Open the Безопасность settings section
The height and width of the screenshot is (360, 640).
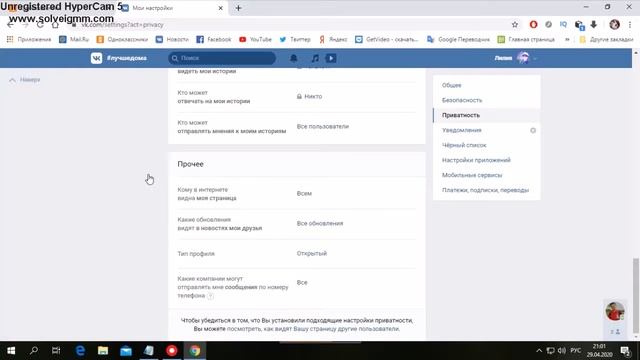tap(462, 100)
